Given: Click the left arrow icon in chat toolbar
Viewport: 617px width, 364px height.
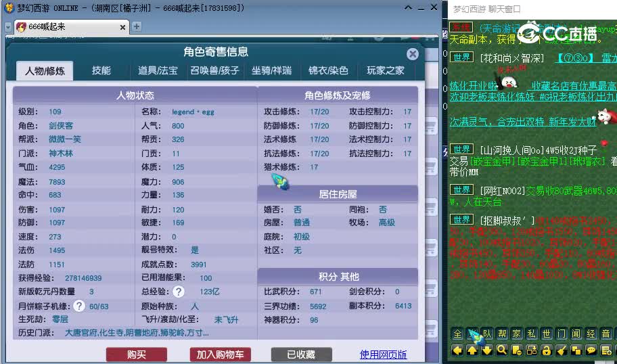Looking at the screenshot, I should [x=457, y=350].
